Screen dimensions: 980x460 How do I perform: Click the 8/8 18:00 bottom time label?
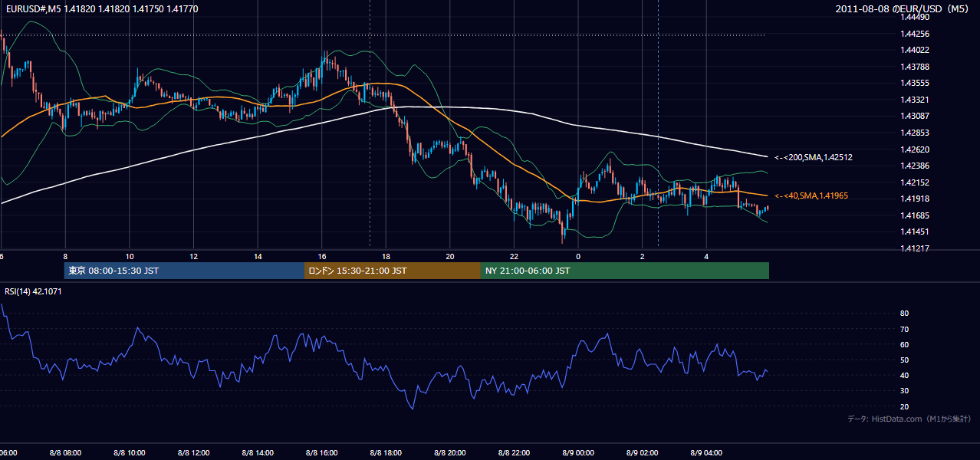point(386,453)
